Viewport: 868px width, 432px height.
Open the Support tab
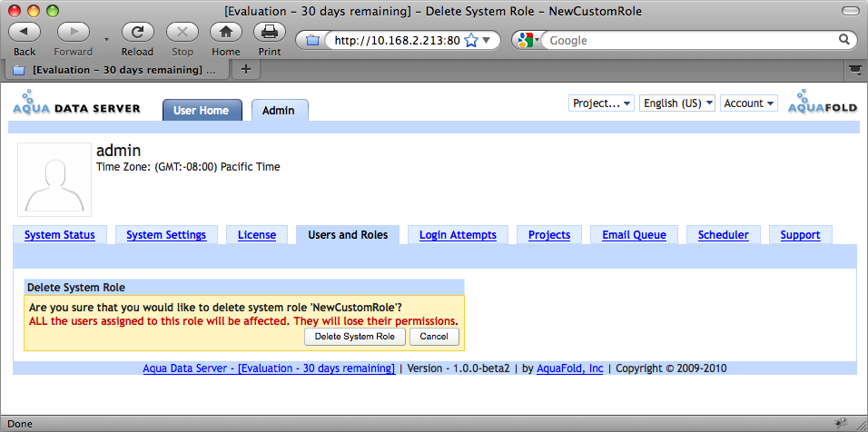801,235
